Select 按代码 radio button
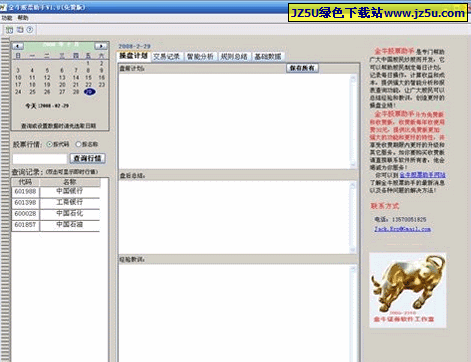 pyautogui.click(x=50, y=144)
